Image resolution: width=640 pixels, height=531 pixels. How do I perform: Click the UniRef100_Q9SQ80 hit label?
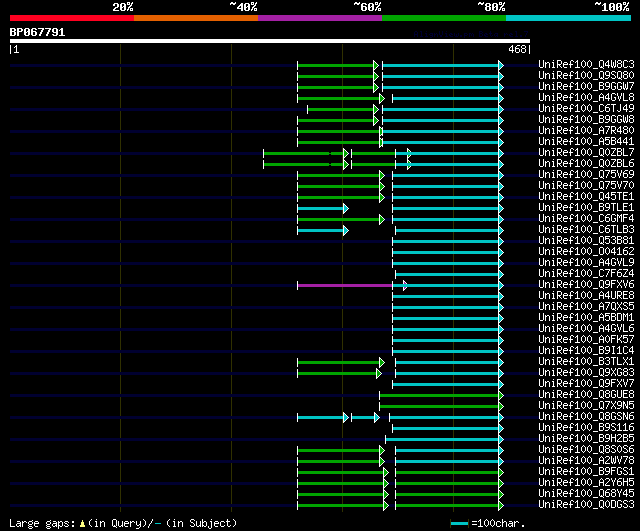tap(586, 76)
